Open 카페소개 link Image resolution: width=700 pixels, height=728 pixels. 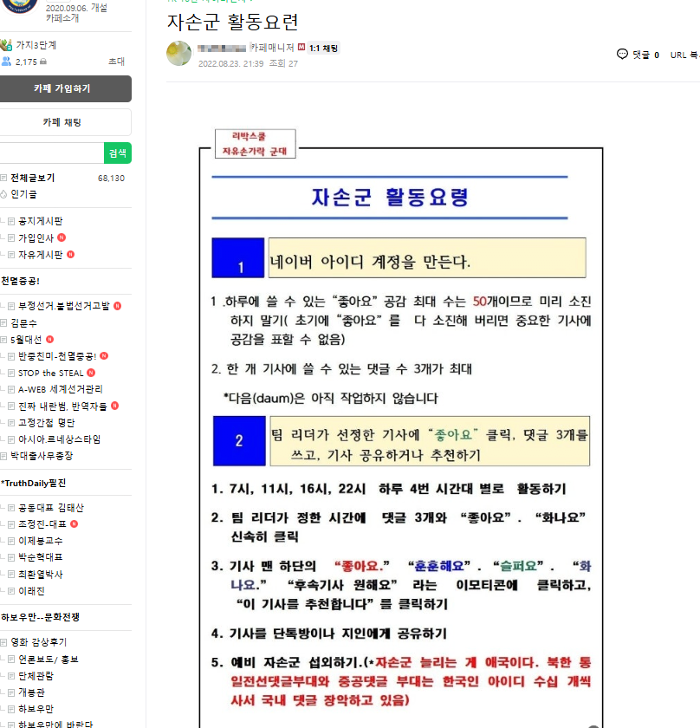click(62, 18)
